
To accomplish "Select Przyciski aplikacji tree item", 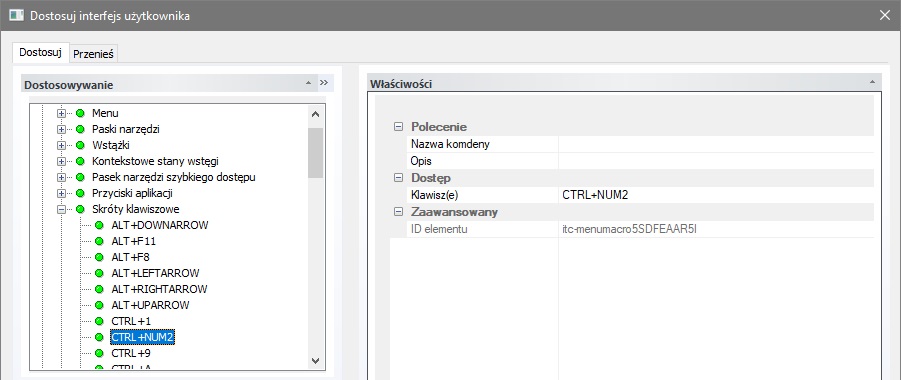I will [132, 193].
